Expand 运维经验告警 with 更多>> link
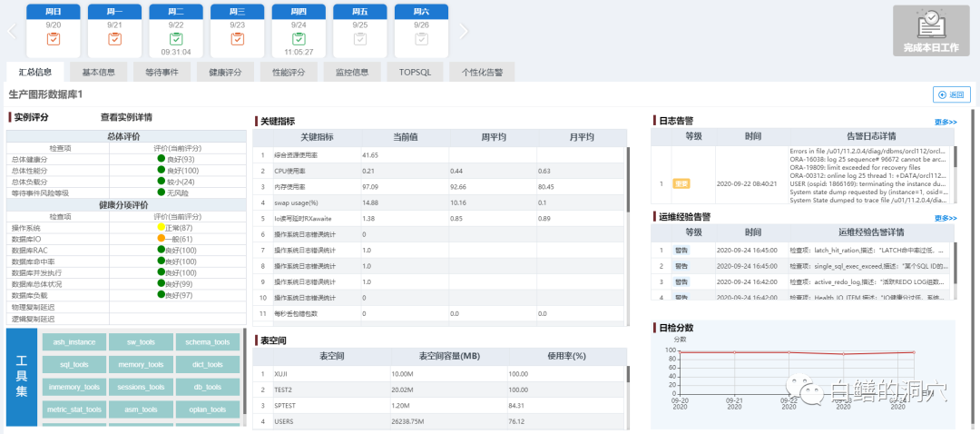This screenshot has height=434, width=980. (x=945, y=219)
